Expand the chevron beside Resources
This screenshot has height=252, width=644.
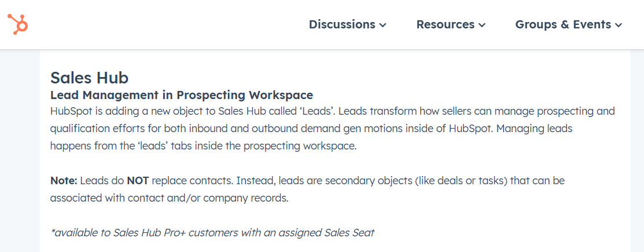pyautogui.click(x=482, y=25)
